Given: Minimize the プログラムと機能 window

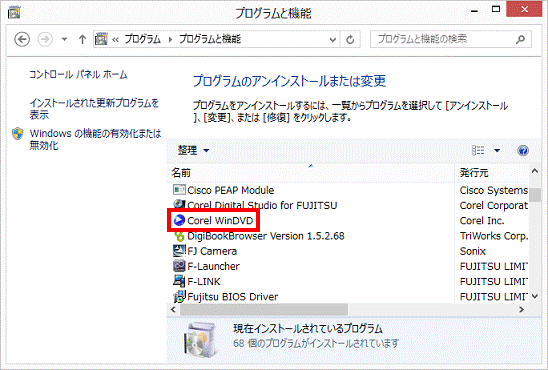Looking at the screenshot, I should [474, 10].
